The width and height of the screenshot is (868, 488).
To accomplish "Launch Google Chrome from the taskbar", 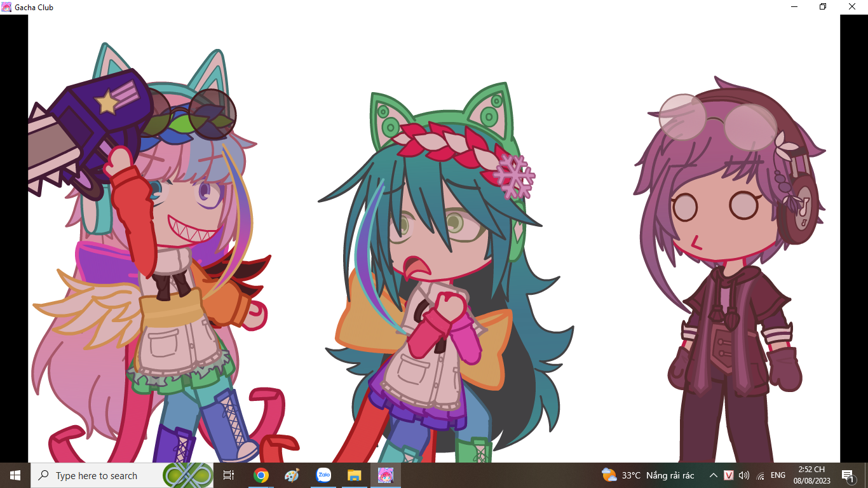I will [261, 475].
